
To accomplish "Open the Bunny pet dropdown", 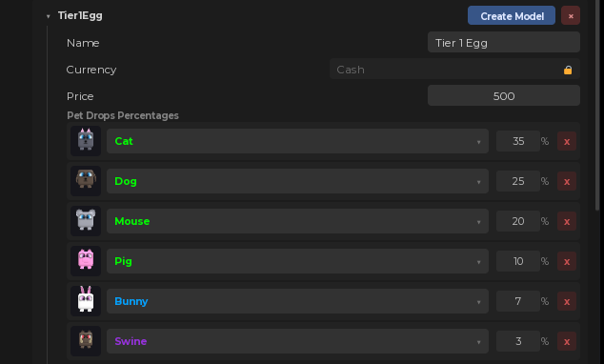I will pyautogui.click(x=297, y=301).
